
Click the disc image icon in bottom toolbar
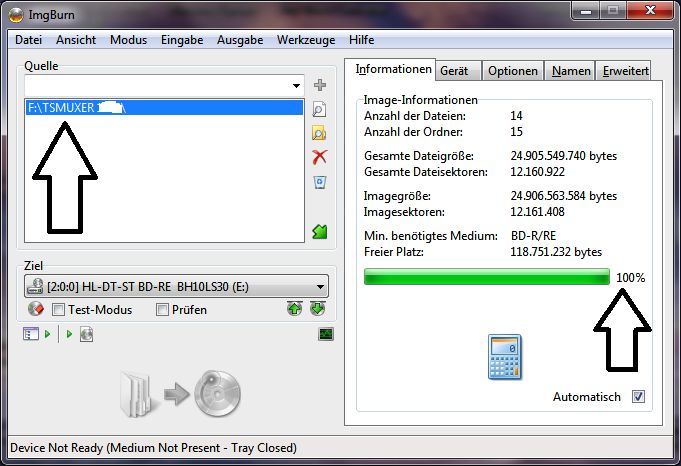coord(86,334)
